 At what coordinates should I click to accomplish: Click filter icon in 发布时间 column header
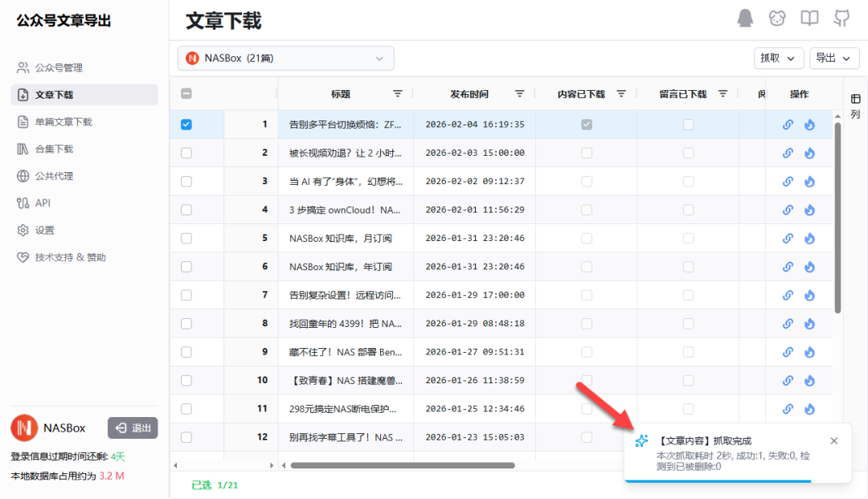(519, 94)
